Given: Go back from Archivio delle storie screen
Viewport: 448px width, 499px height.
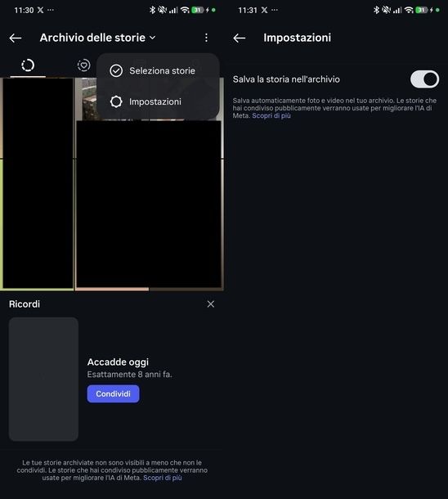Looking at the screenshot, I should pyautogui.click(x=16, y=38).
